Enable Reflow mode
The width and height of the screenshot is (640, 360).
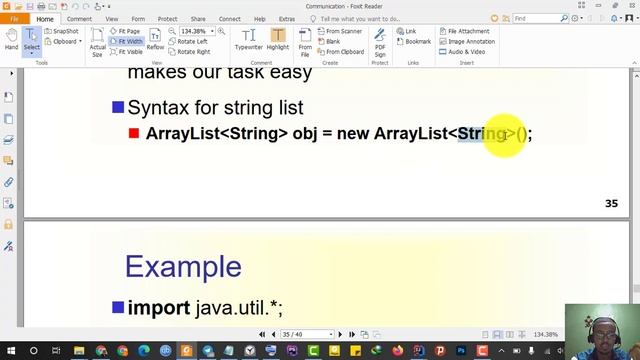coord(155,40)
